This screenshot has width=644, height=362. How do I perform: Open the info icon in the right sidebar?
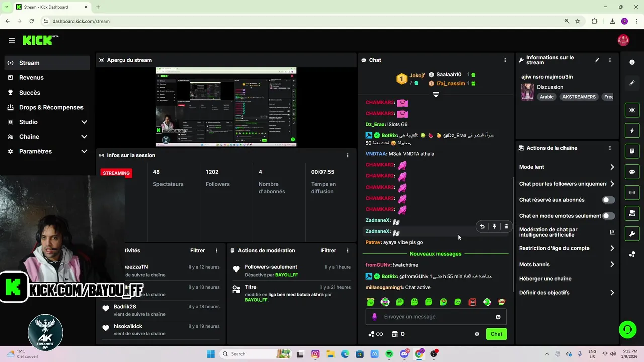632,62
